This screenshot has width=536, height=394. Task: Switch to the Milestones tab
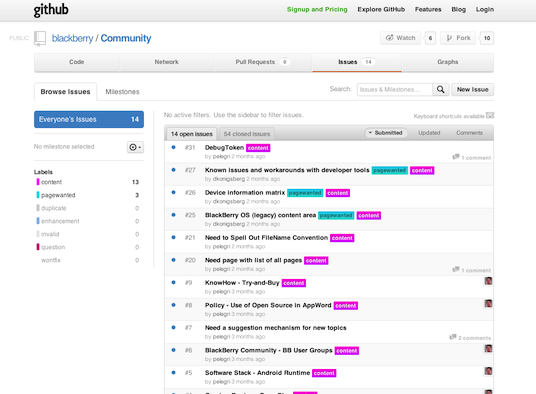[x=122, y=92]
